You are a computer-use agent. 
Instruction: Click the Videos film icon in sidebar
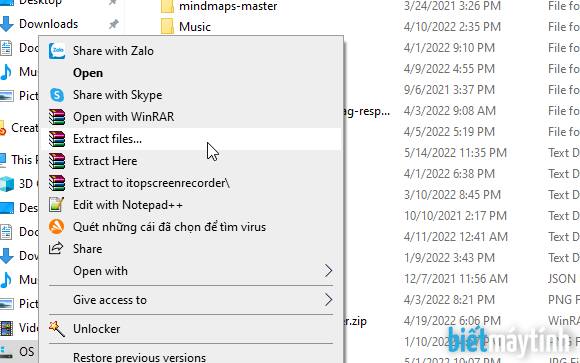7,328
